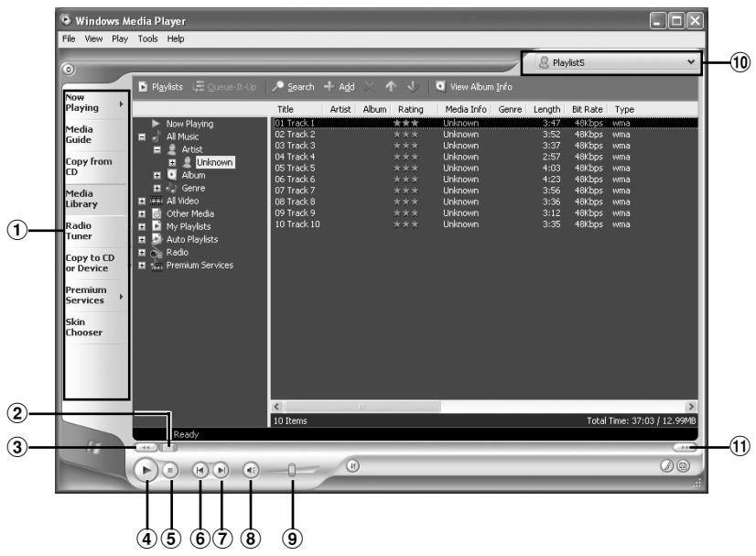Image resolution: width=756 pixels, height=556 pixels.
Task: Collapse the All Music tree node
Action: [142, 137]
